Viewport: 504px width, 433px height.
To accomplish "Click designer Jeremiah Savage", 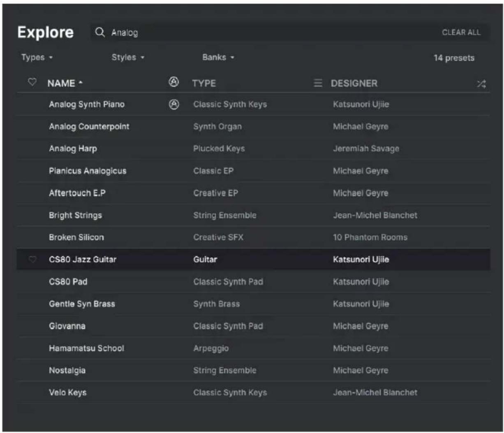I will (x=366, y=149).
